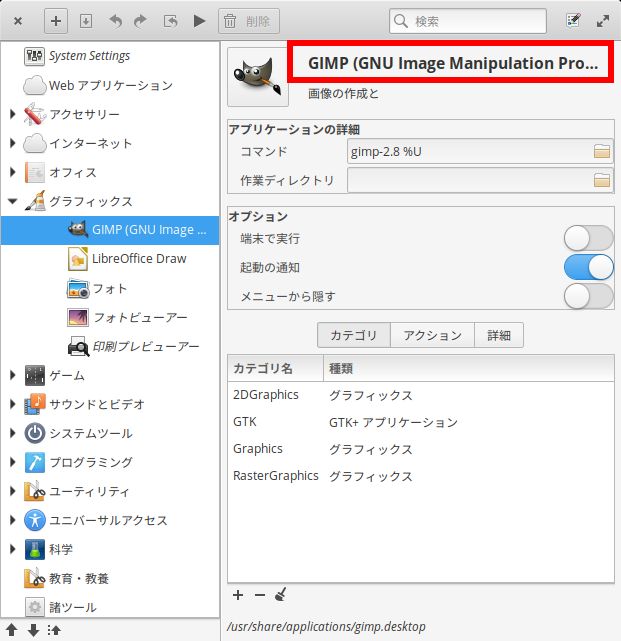Click the ユニバーサルアクセス accessibility icon
This screenshot has width=621, height=641.
pyautogui.click(x=35, y=520)
